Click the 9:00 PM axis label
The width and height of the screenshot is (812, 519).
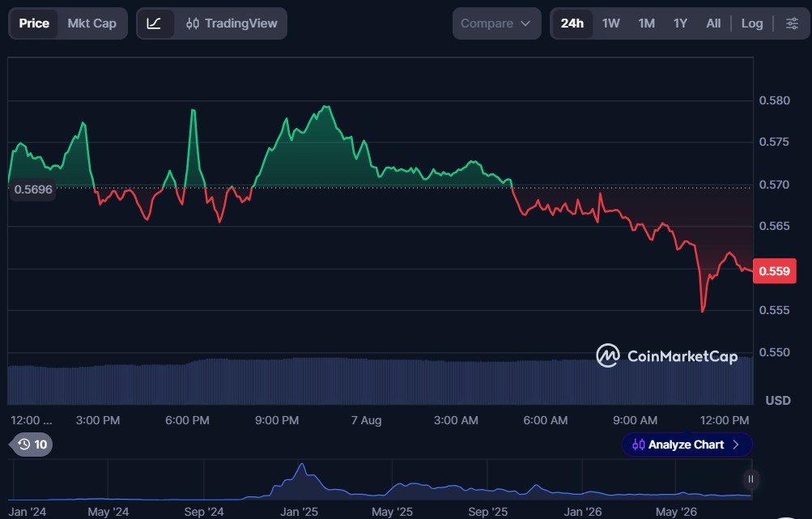[277, 420]
